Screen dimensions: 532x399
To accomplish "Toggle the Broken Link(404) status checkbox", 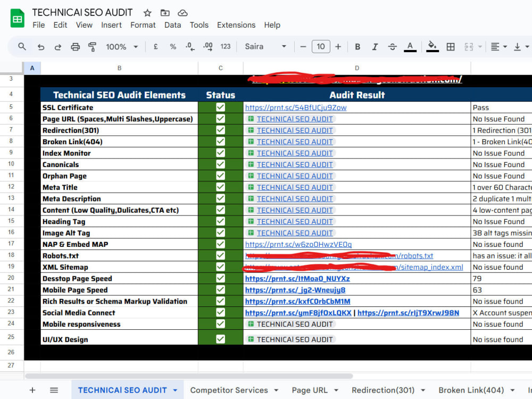I will [221, 142].
